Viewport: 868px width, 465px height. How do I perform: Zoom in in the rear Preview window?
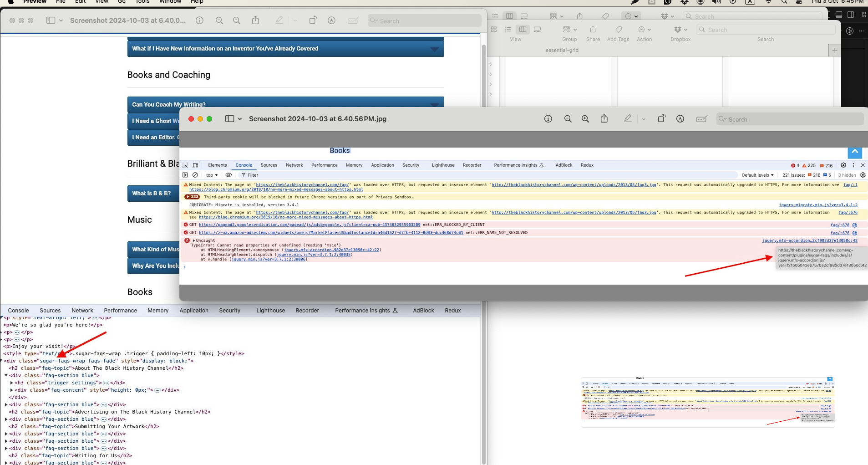click(x=237, y=20)
